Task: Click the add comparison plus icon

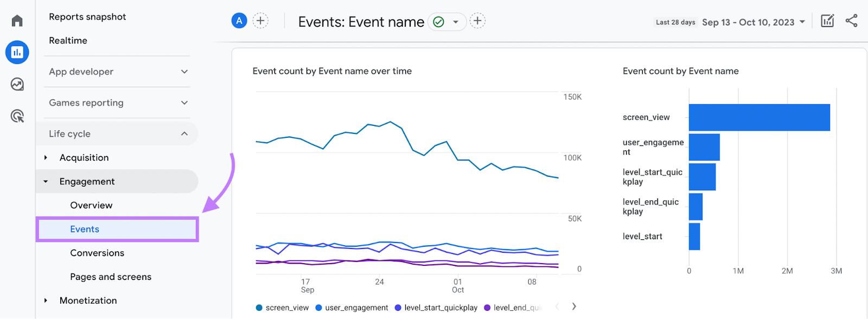Action: coord(260,21)
